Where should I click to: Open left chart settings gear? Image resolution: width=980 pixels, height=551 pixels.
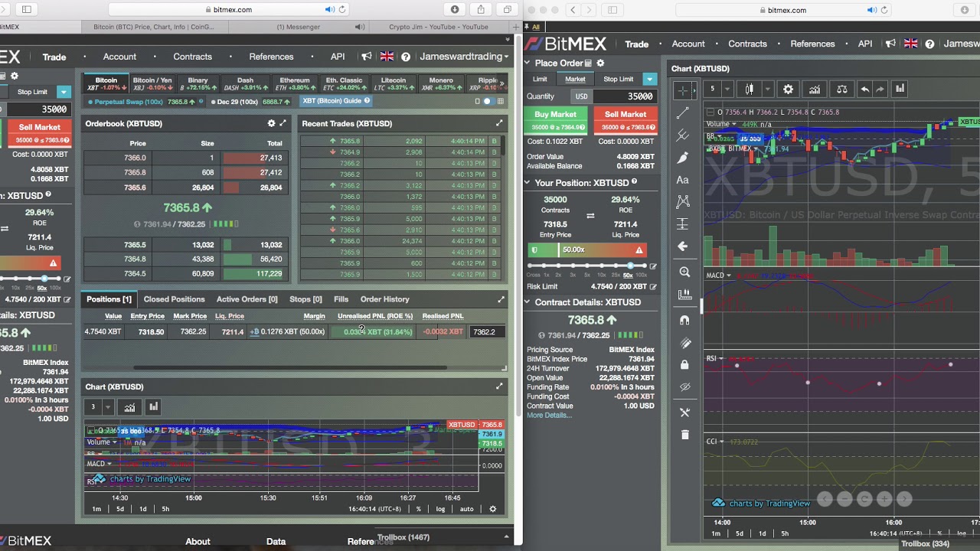point(493,509)
